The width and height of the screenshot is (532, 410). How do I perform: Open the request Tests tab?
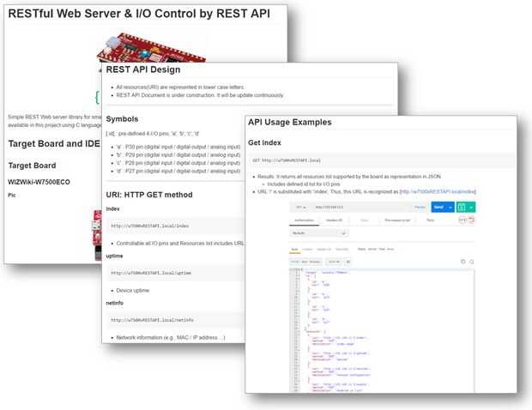[x=430, y=220]
